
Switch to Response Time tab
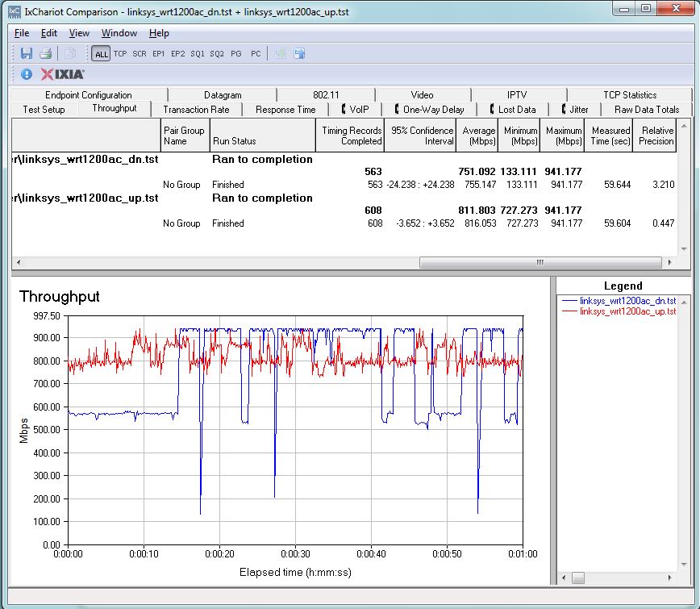285,110
